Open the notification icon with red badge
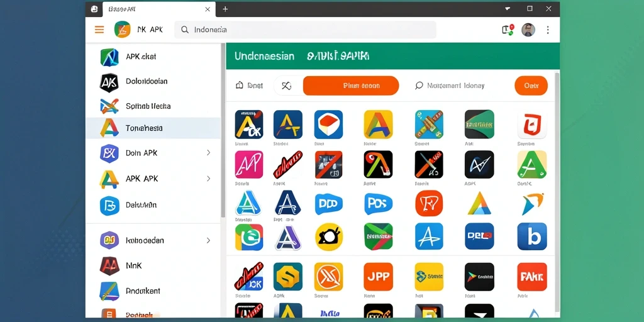 point(508,30)
